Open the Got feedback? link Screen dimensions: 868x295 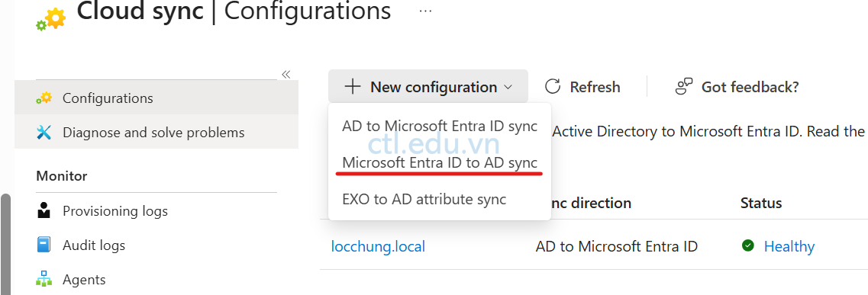pos(750,88)
